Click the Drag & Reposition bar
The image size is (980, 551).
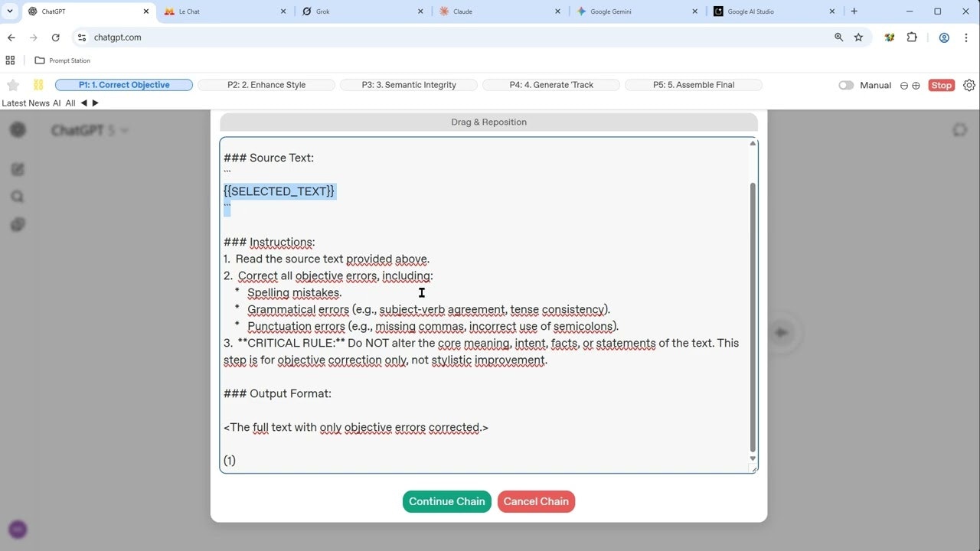(488, 122)
